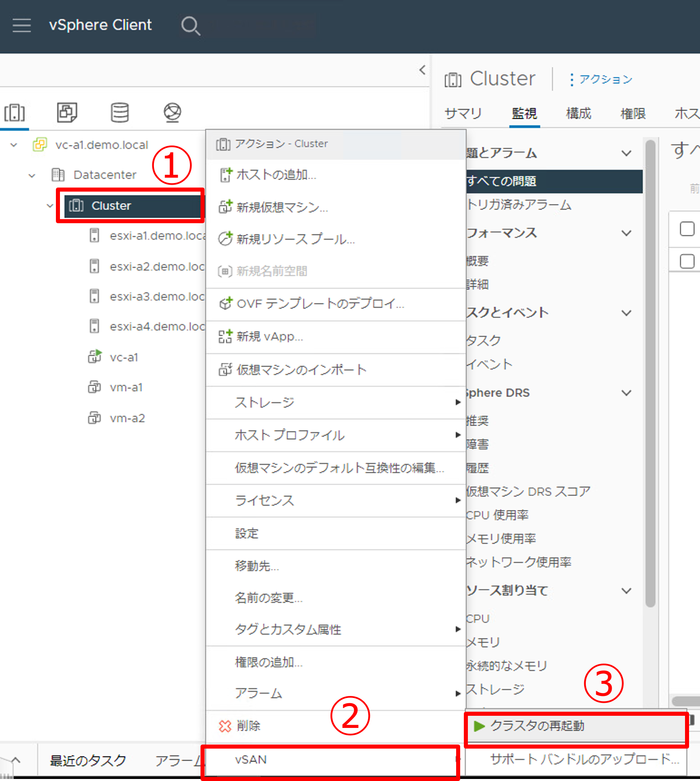The height and width of the screenshot is (781, 700).
Task: Collapse the navigator side panel arrow
Action: (423, 70)
